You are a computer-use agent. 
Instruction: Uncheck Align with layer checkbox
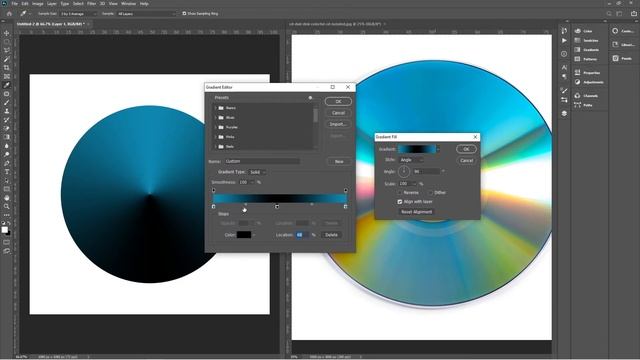pyautogui.click(x=400, y=202)
